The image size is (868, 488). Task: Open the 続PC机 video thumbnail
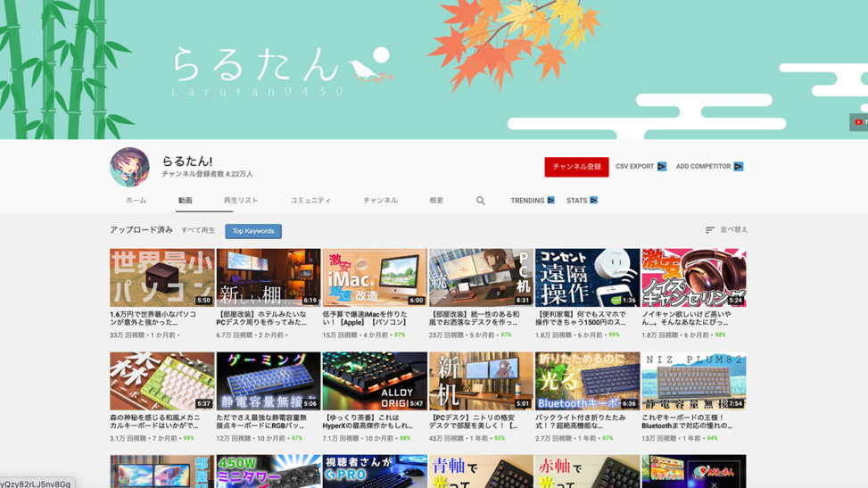[481, 277]
